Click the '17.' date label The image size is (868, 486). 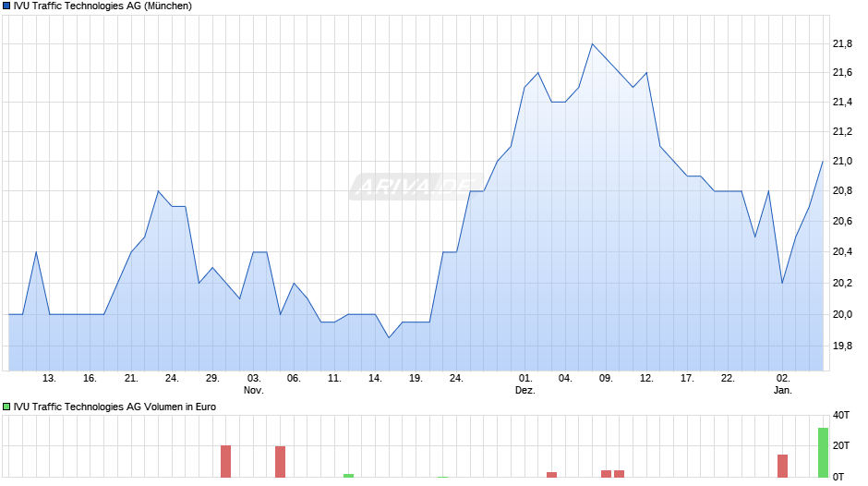[x=687, y=379]
